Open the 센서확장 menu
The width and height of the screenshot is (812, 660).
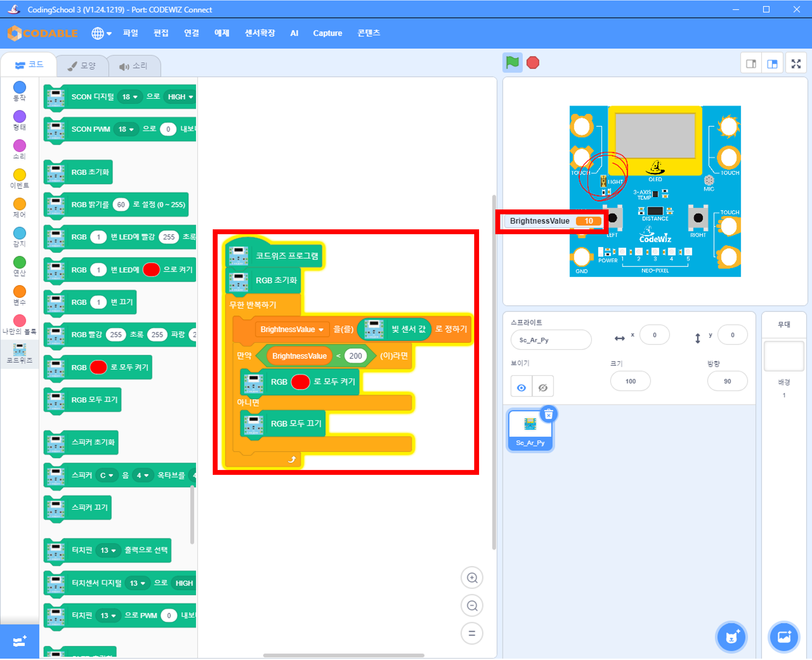click(260, 33)
